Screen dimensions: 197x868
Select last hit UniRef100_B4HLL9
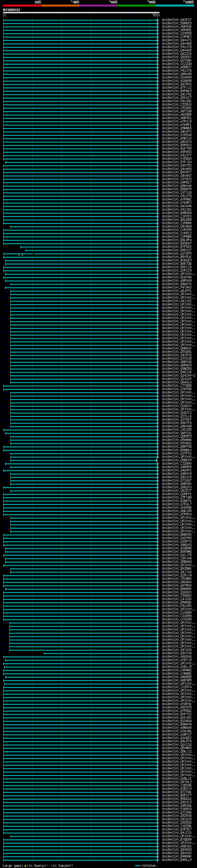pos(176,860)
